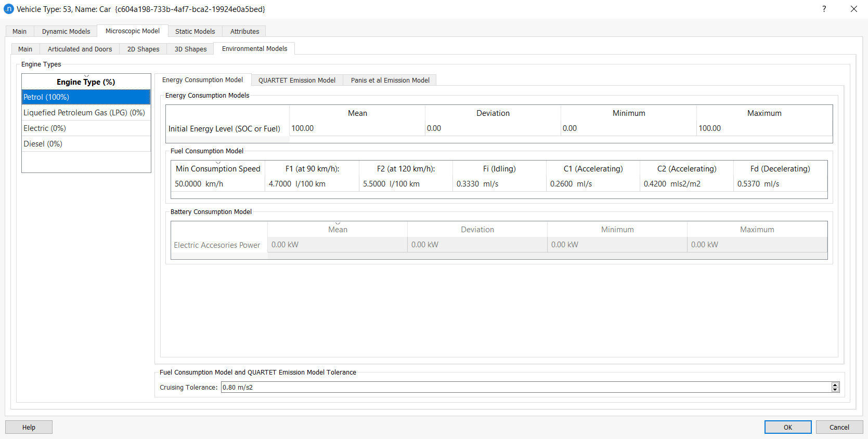The width and height of the screenshot is (868, 439).
Task: Click the Initial Energy Level row header
Action: (x=228, y=128)
